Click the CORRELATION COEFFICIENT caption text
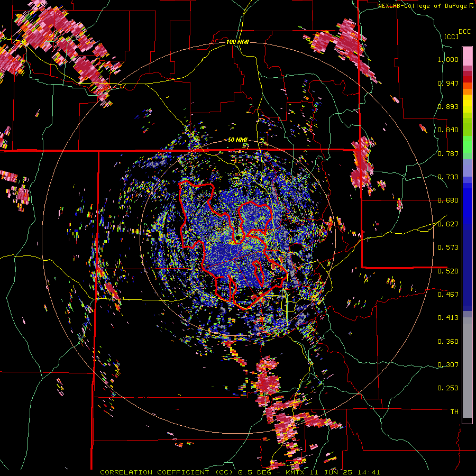The height and width of the screenshot is (476, 476). tap(154, 472)
